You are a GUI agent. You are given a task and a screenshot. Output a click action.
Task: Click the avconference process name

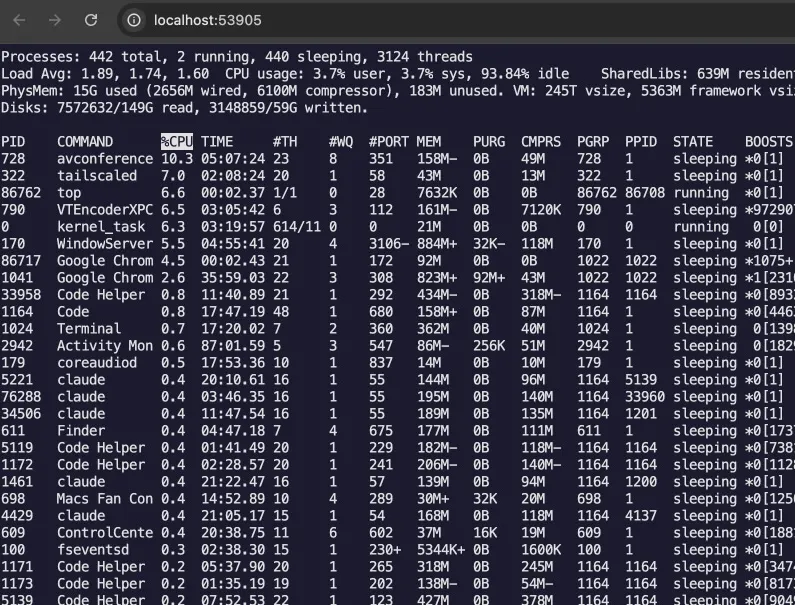105,159
